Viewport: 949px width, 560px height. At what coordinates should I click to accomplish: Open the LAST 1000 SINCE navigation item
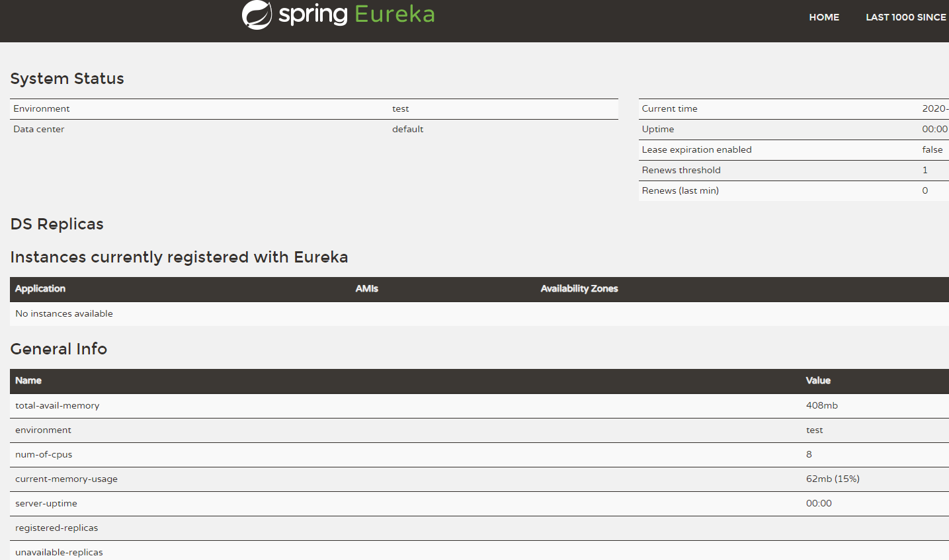click(906, 17)
